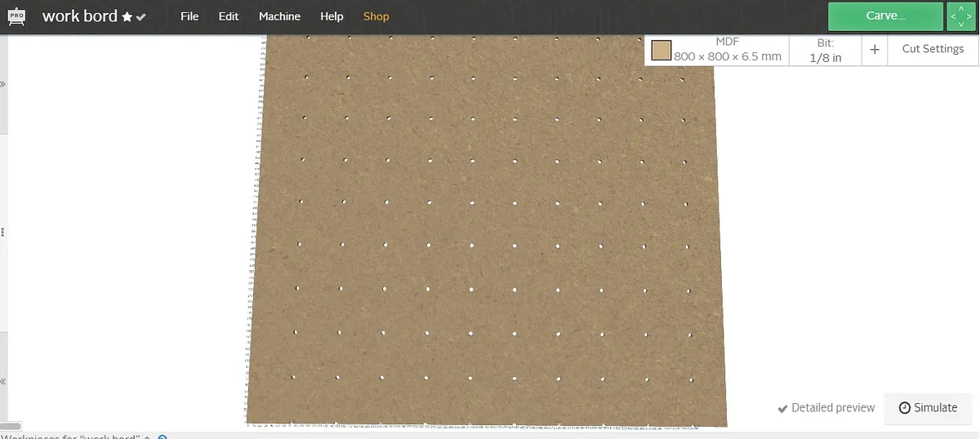The height and width of the screenshot is (439, 980).
Task: Open the Shop link
Action: coord(376,16)
